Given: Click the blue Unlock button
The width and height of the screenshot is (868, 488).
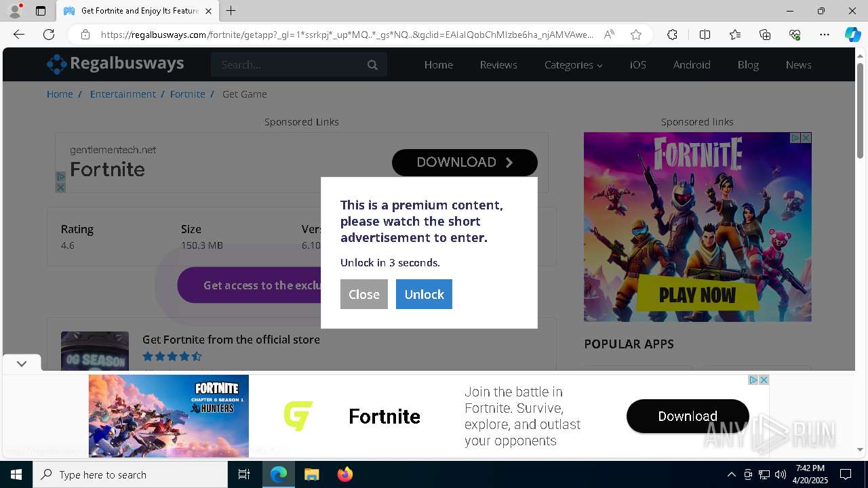Looking at the screenshot, I should pyautogui.click(x=424, y=294).
